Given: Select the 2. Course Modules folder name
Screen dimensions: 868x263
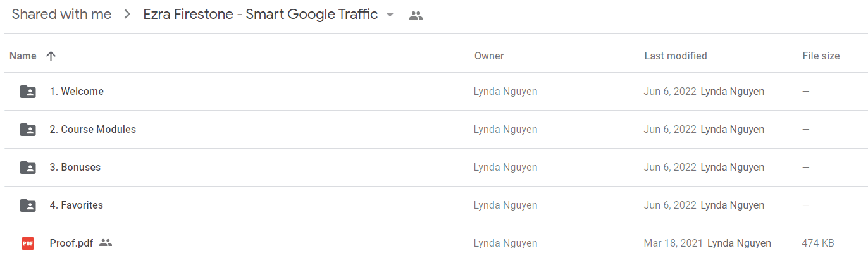Looking at the screenshot, I should pyautogui.click(x=93, y=129).
